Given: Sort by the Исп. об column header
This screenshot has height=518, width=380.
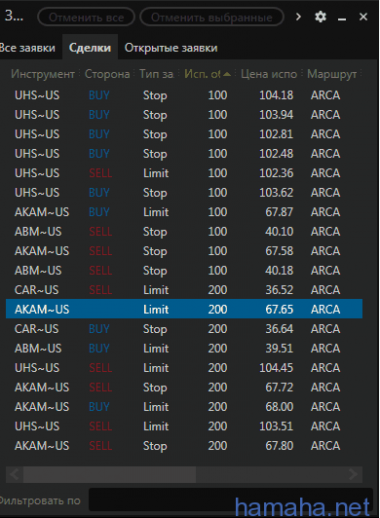Looking at the screenshot, I should pos(207,74).
